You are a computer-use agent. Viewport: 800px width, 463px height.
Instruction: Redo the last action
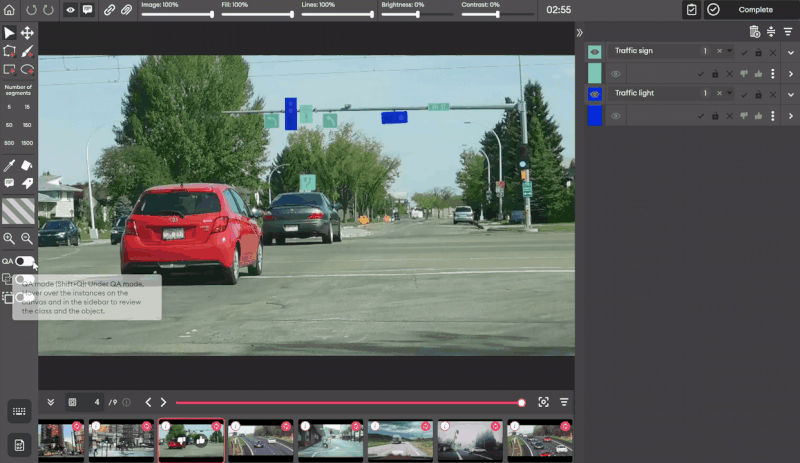pyautogui.click(x=48, y=10)
